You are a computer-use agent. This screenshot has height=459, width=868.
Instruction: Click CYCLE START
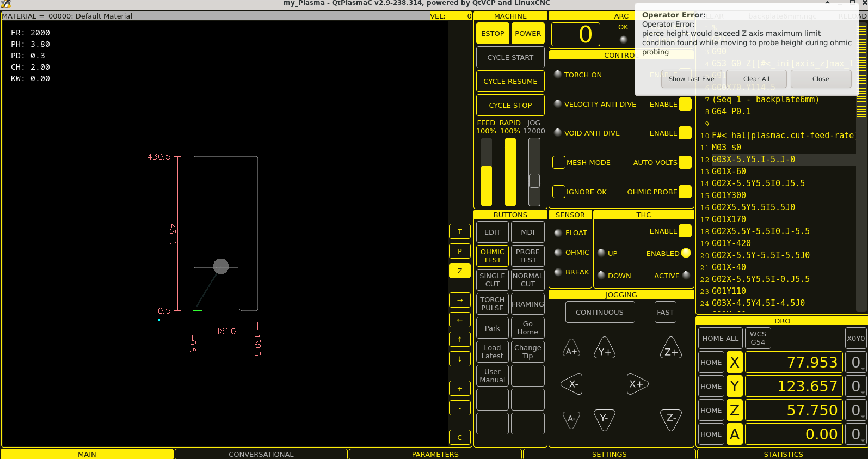coord(510,57)
